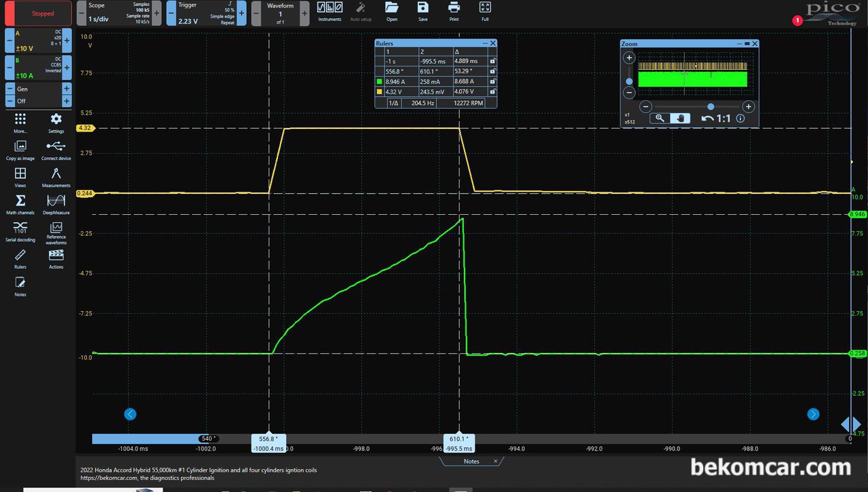Open the Settings gear
The image size is (868, 492).
tap(56, 123)
